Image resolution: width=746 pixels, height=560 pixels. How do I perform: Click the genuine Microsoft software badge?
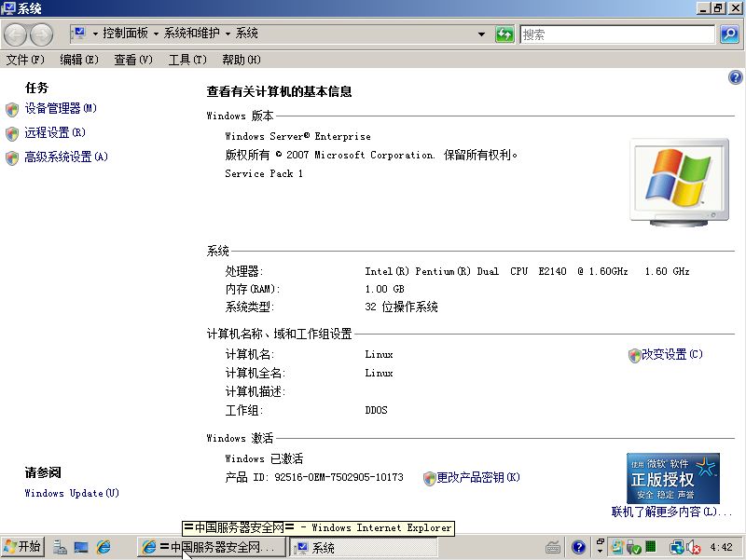(x=672, y=478)
